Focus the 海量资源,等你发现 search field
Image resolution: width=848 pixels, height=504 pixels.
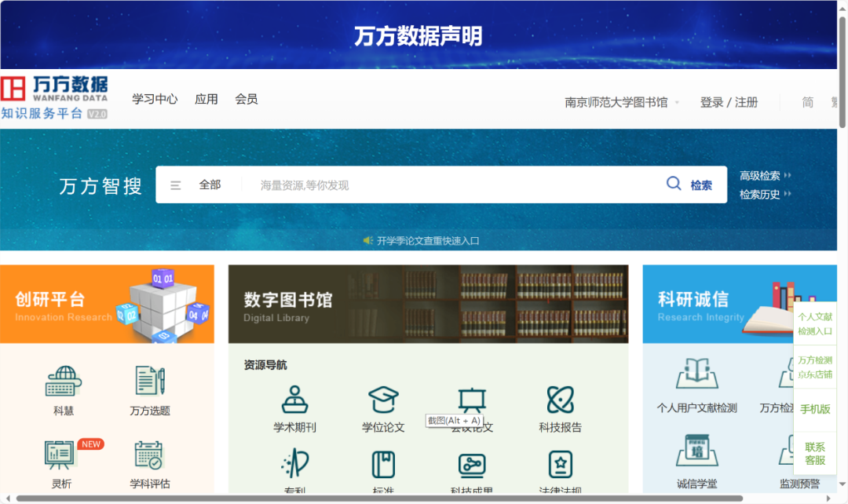click(455, 185)
